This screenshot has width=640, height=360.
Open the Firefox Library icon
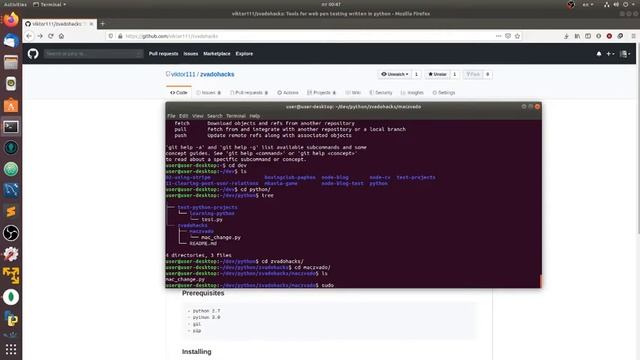tap(577, 36)
